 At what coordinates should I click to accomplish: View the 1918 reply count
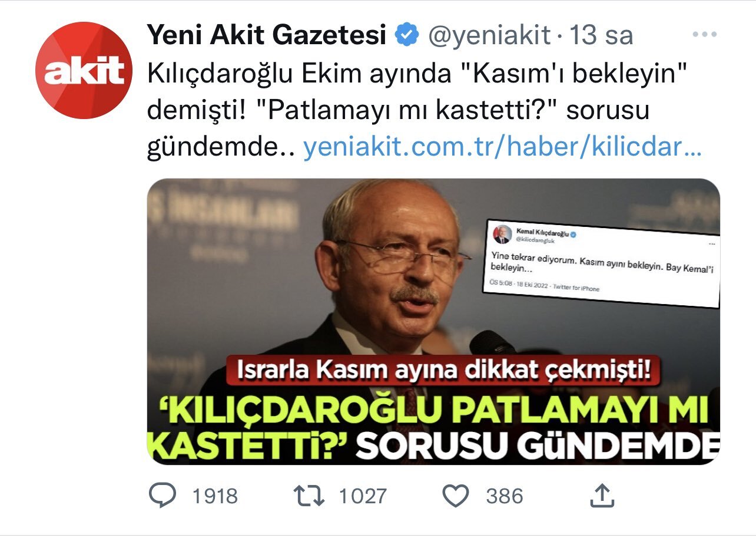coord(215,496)
